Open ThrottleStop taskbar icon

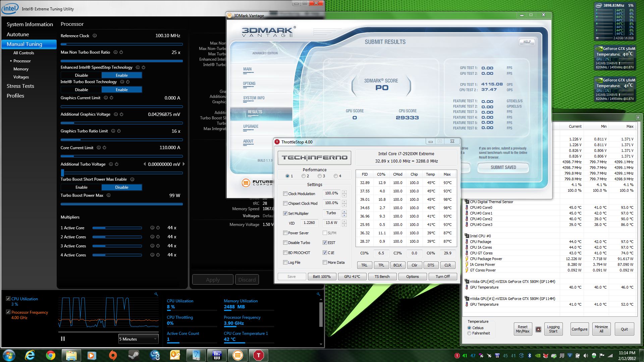[x=259, y=355]
